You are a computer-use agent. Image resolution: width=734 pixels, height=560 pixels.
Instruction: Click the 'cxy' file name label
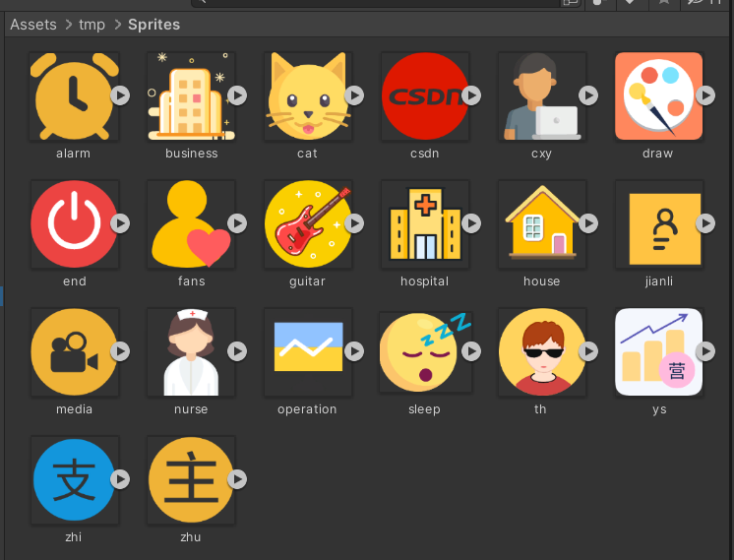click(541, 155)
